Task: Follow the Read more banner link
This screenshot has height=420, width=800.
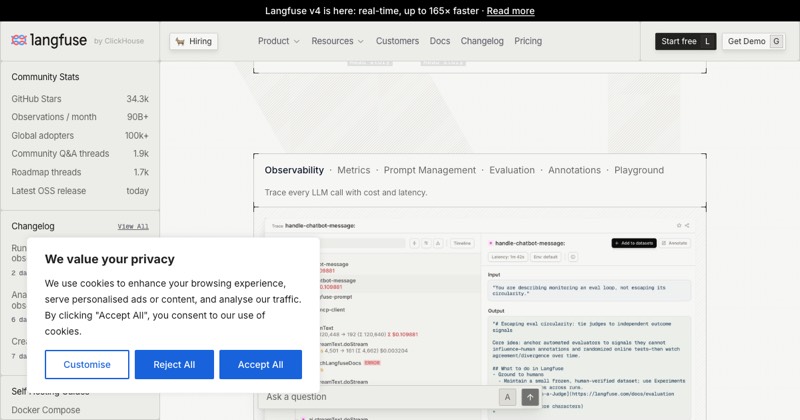Action: [x=510, y=11]
